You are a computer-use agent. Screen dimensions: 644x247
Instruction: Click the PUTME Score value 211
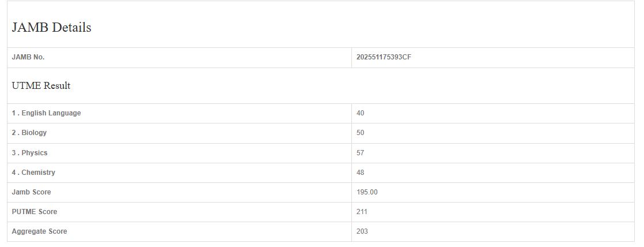[362, 212]
